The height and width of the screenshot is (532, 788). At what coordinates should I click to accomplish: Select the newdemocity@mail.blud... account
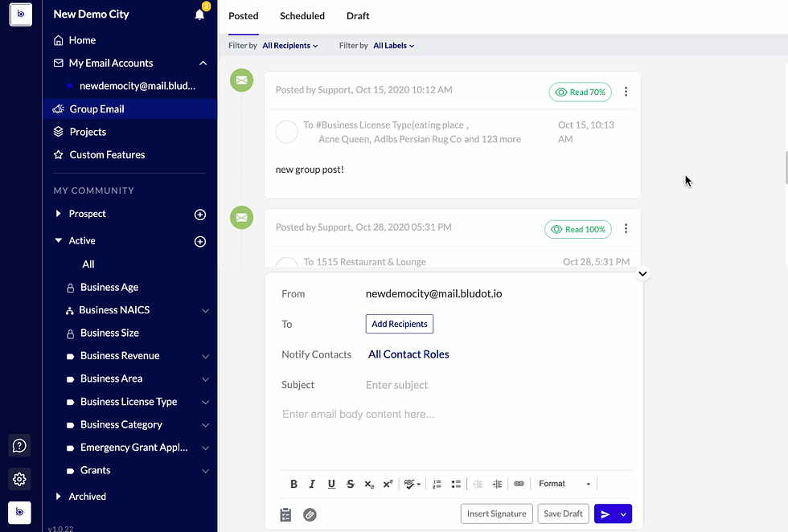137,86
